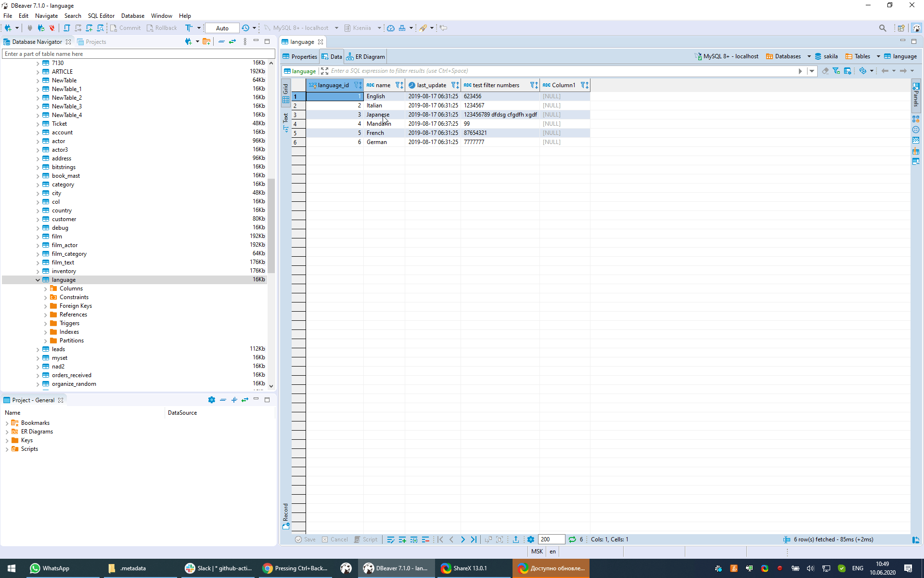Add a new row to the result grid

tap(402, 539)
